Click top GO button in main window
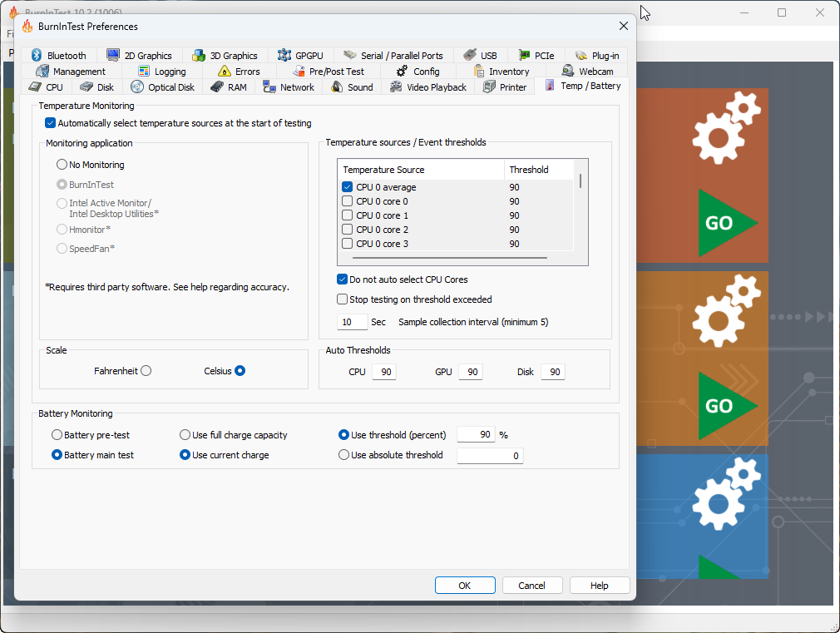This screenshot has width=840, height=633. coord(728,223)
